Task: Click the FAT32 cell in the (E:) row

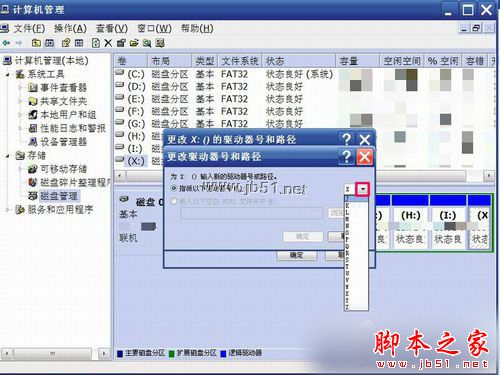Action: click(234, 99)
